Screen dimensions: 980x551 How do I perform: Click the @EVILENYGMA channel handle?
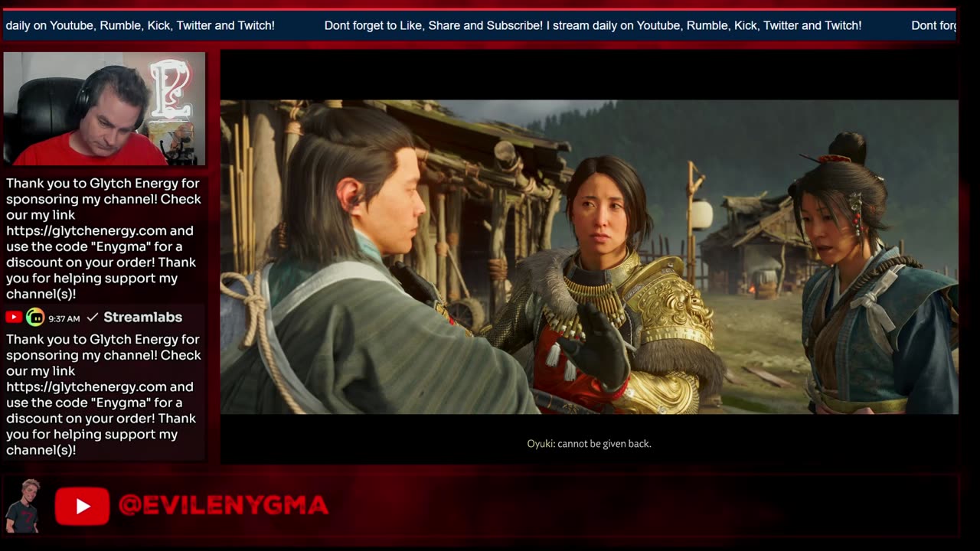coord(224,505)
